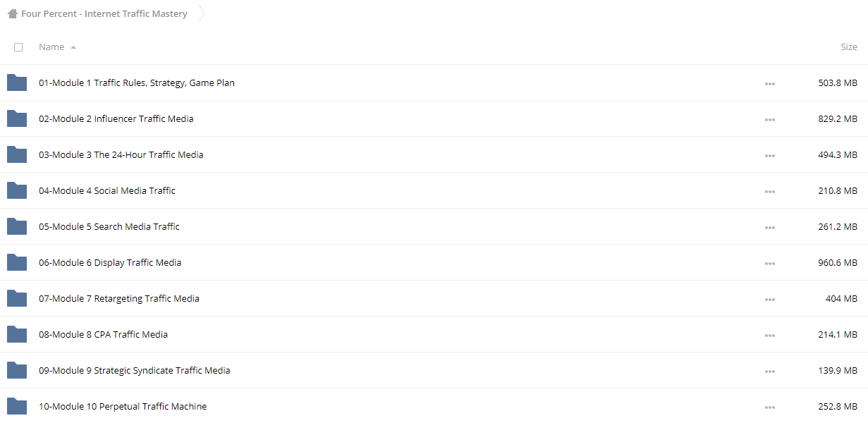Screen dimensions: 868x423
Task: Open 05-Module 5 Search Media Traffic
Action: [109, 226]
